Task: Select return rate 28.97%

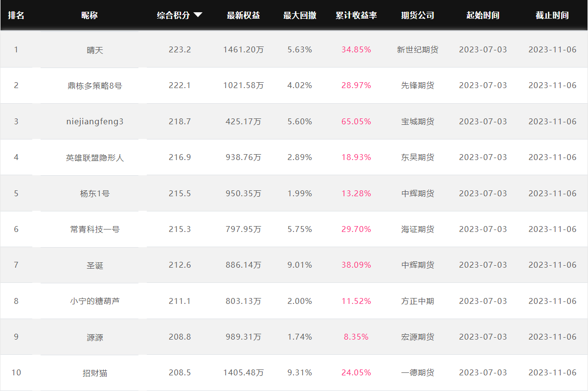Action: pyautogui.click(x=357, y=85)
